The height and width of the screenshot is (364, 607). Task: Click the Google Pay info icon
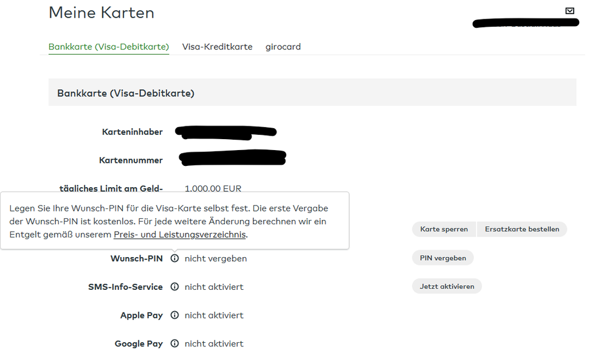(174, 344)
